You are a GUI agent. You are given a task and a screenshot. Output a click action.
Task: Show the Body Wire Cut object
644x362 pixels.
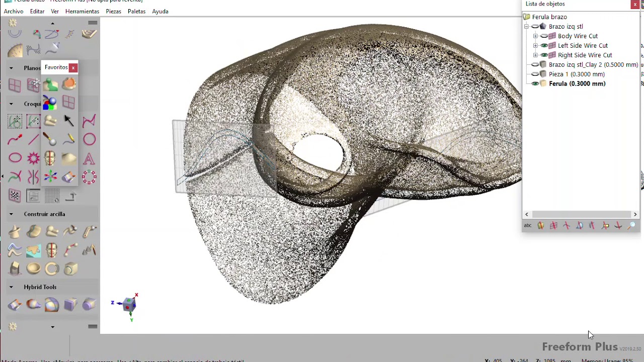(544, 36)
